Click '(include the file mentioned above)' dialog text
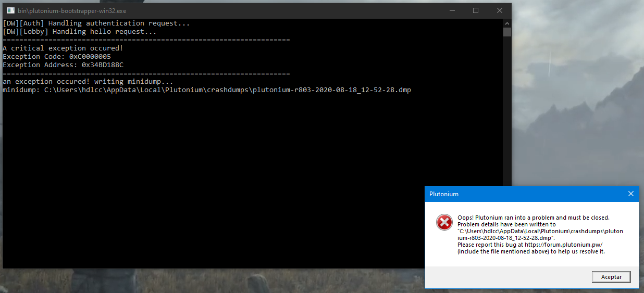 (x=531, y=251)
